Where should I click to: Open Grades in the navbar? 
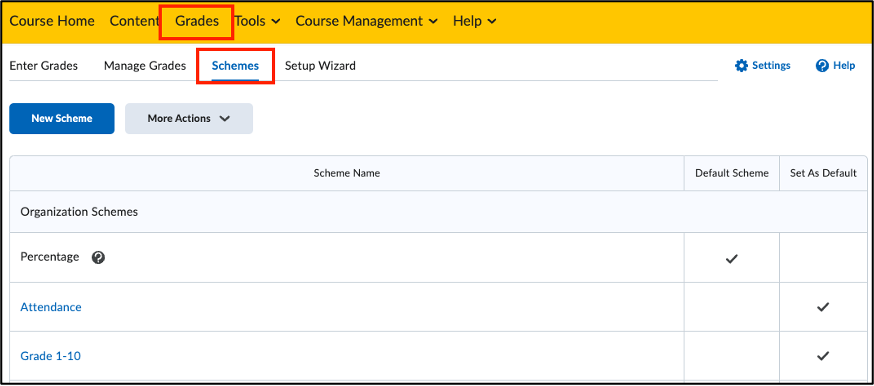tap(197, 21)
